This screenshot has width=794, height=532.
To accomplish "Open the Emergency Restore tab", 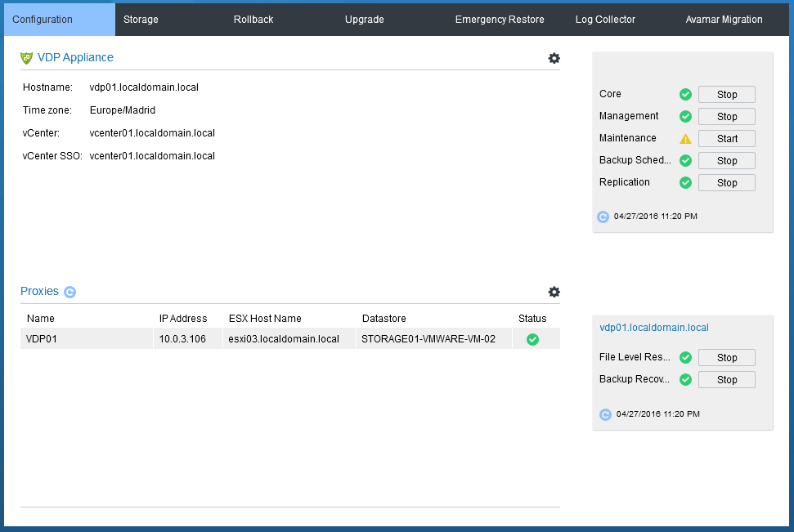I will tap(500, 20).
